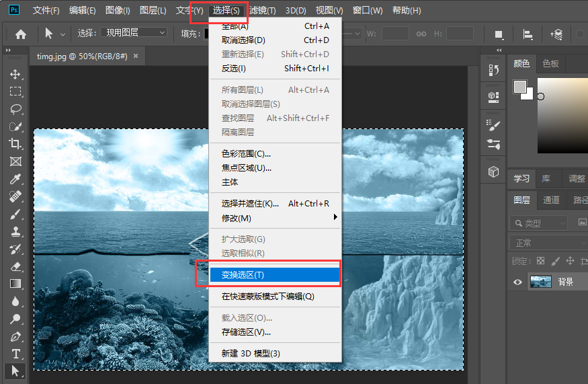Click the foreground color swatch in Color panel
The image size is (588, 384).
click(x=519, y=87)
